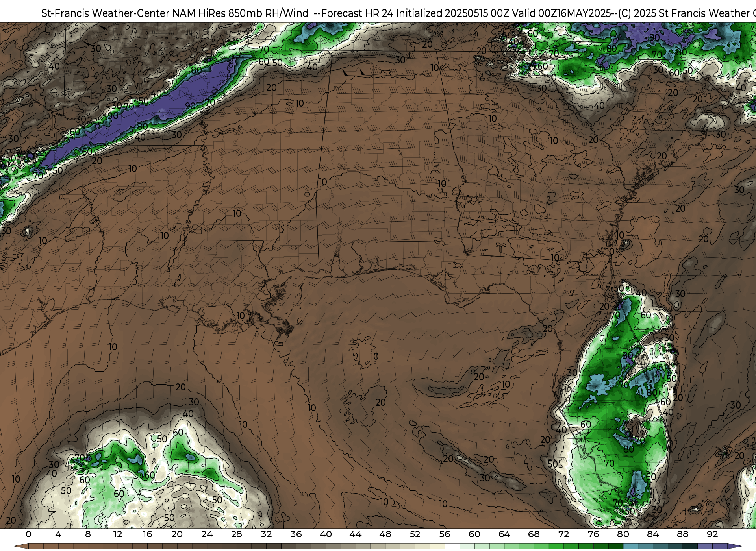Click the color bar label "48"

point(385,534)
